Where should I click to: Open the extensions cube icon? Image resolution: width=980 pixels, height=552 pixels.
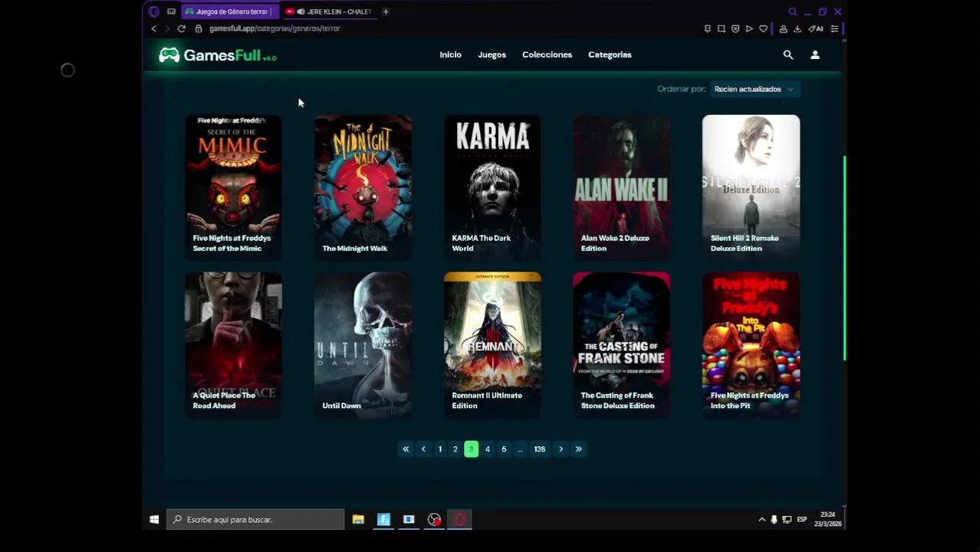[x=783, y=28]
